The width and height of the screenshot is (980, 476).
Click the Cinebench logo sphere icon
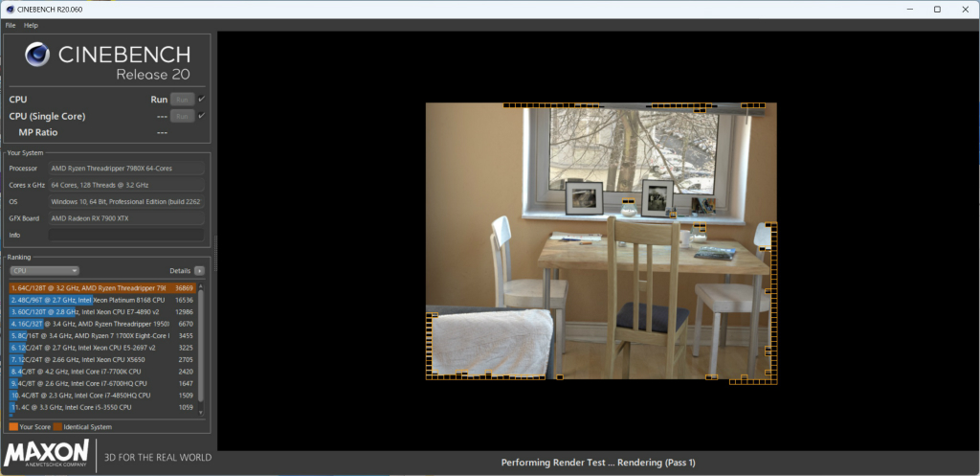(37, 55)
